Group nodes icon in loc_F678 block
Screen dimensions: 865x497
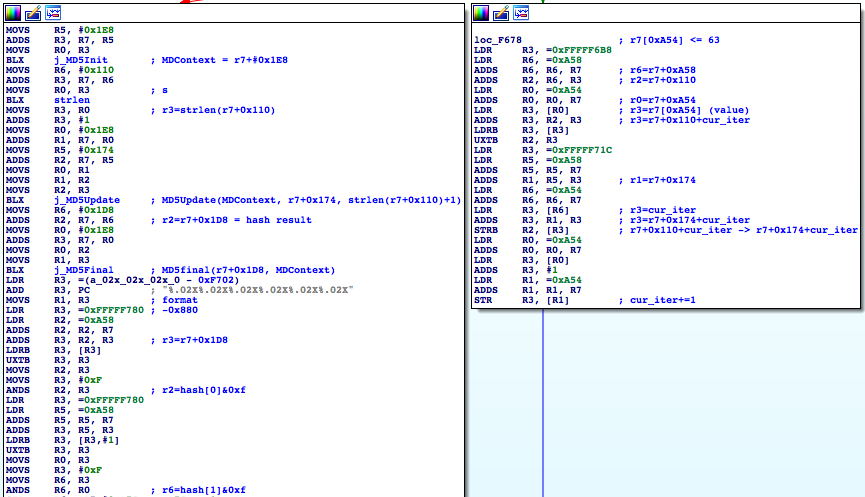(x=521, y=13)
